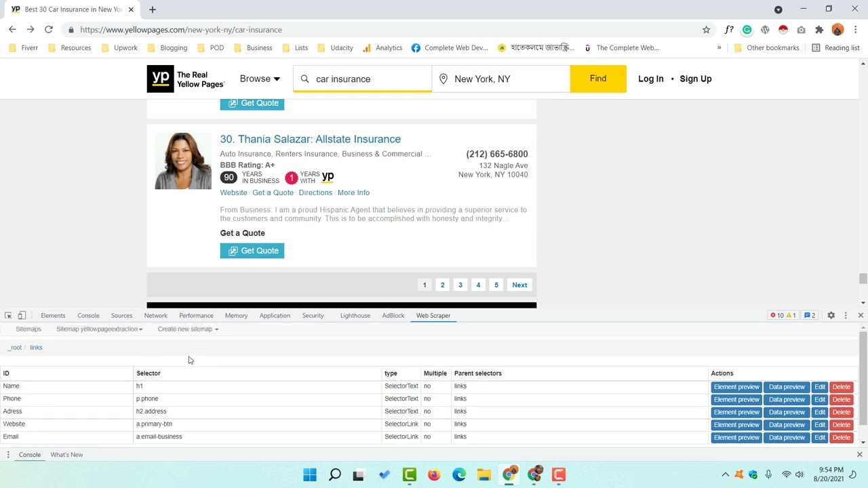Image resolution: width=868 pixels, height=488 pixels.
Task: Click Thania Salazar's profile photo
Action: coord(183,161)
